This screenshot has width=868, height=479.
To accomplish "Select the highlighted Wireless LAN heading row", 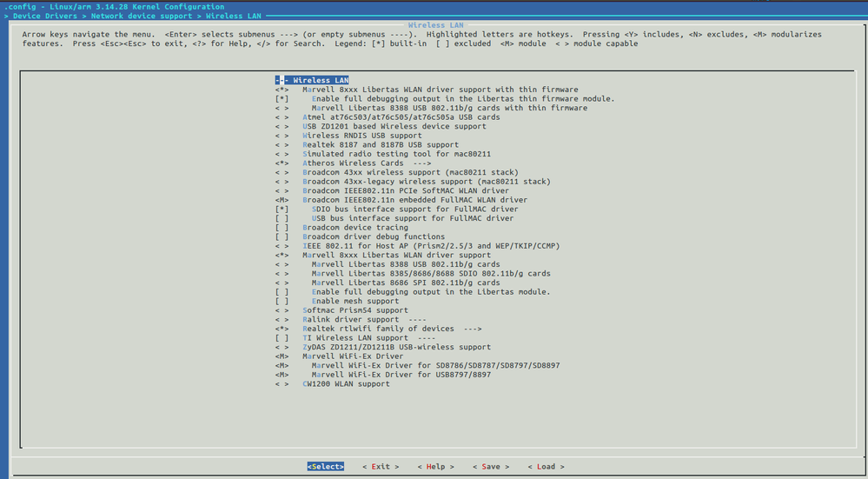I will 312,80.
